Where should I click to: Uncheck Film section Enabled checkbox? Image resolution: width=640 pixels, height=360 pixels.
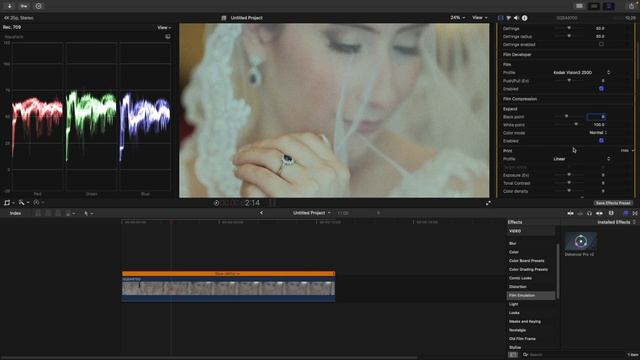click(601, 89)
